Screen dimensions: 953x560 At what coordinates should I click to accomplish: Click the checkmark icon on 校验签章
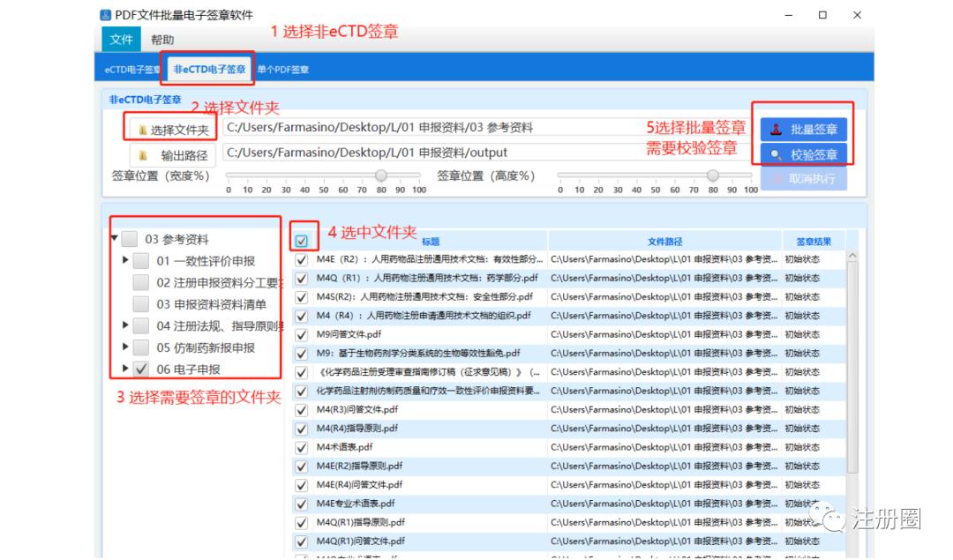pyautogui.click(x=776, y=154)
